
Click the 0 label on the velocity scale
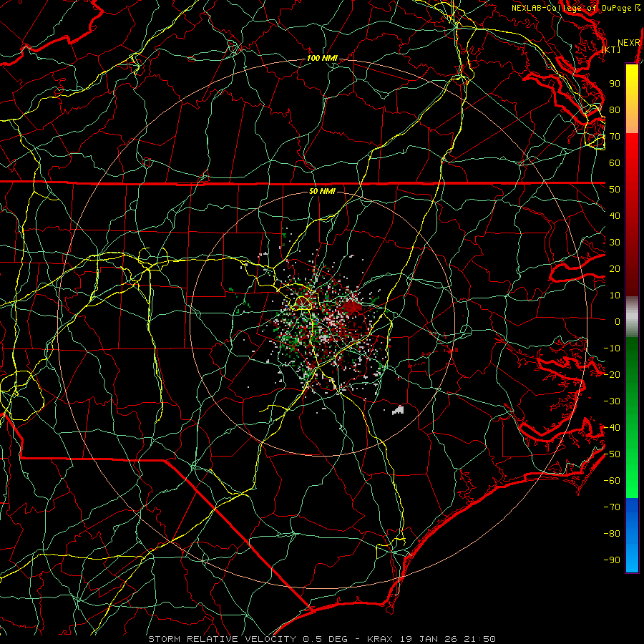618,322
